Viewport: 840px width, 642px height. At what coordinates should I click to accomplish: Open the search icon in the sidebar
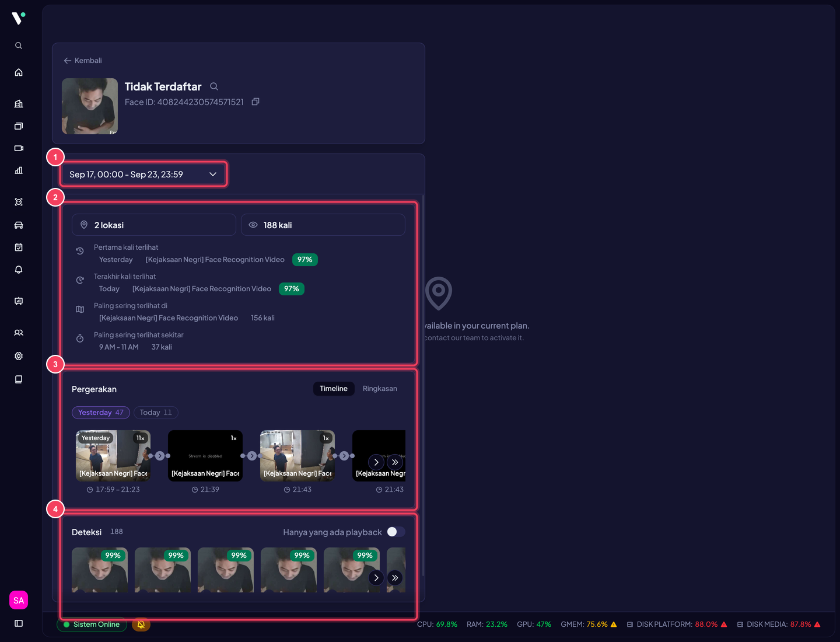click(19, 46)
